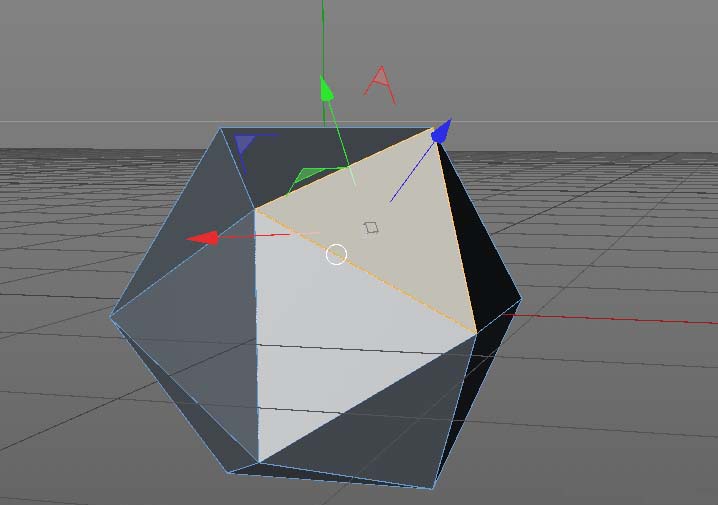
Task: Click the blue triangular plane handle
Action: [245, 143]
